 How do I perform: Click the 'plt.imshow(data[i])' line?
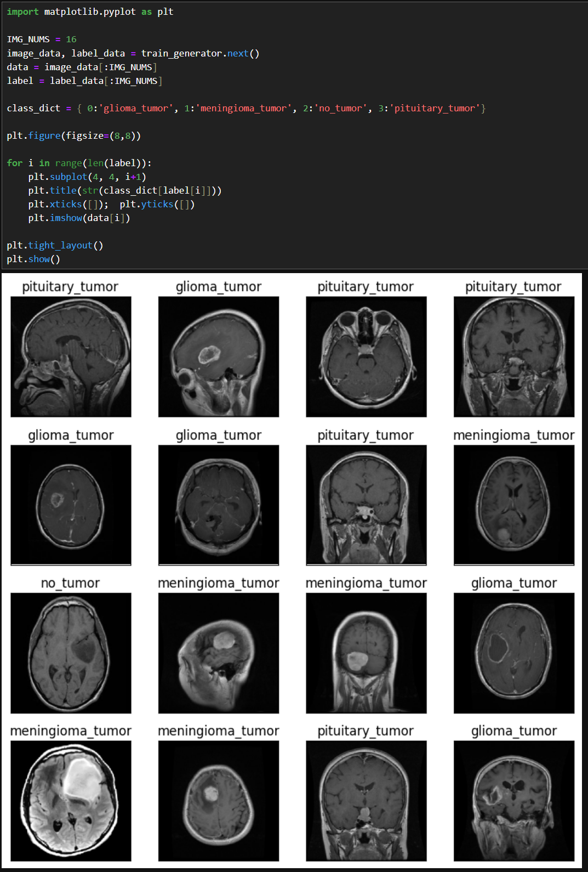pyautogui.click(x=79, y=218)
